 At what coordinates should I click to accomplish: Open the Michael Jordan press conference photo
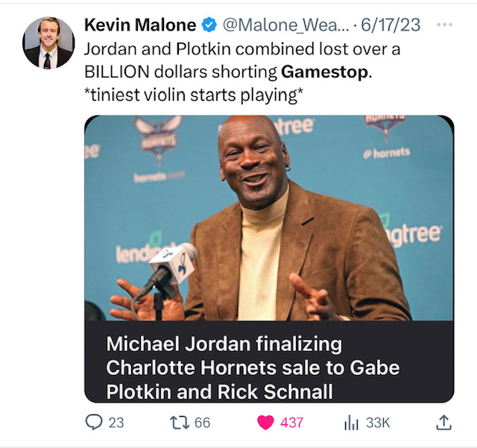[x=268, y=218]
